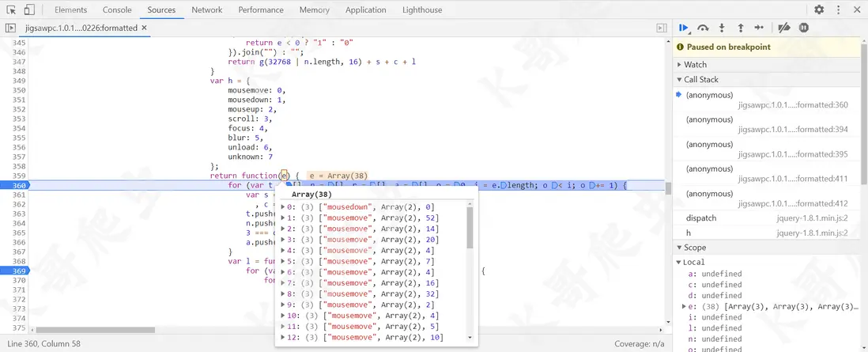The image size is (868, 352).
Task: Expand array item 0 mousedown in popup
Action: tap(283, 206)
